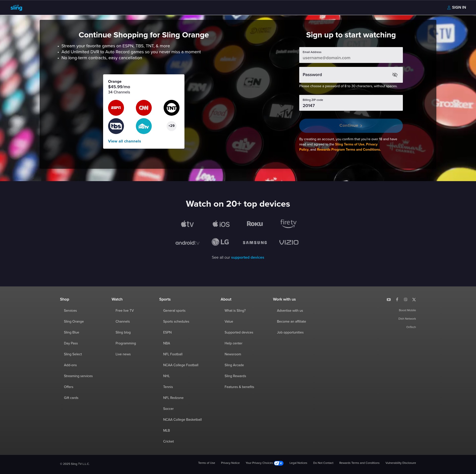Screen dimensions: 476x474
Task: Open the Rewards Program Terms and Conditions link
Action: (x=349, y=149)
